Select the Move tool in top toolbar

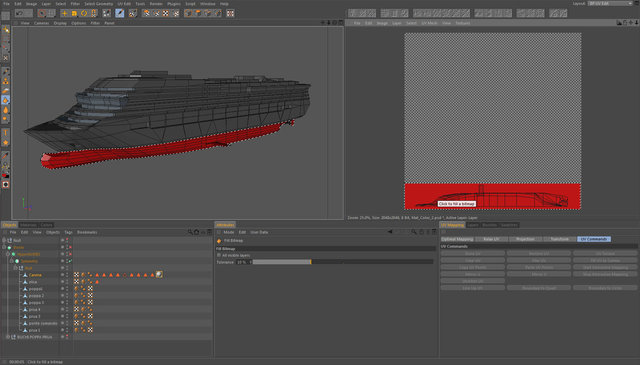(64, 13)
